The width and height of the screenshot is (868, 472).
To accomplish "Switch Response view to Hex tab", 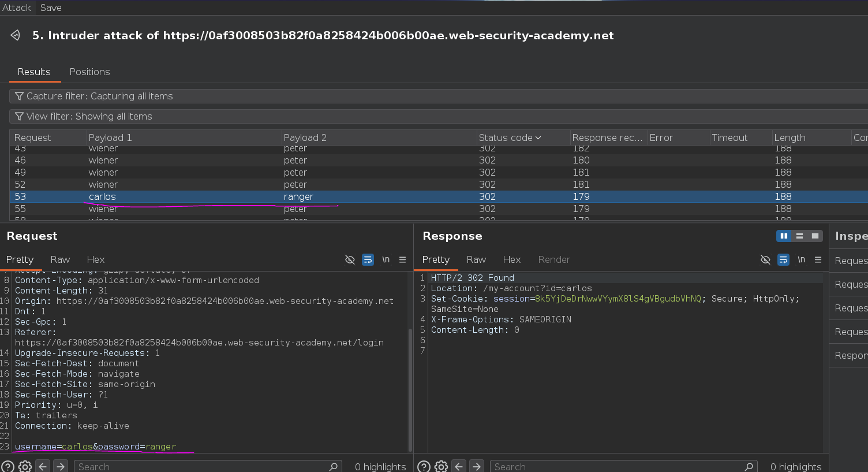I will pos(512,259).
